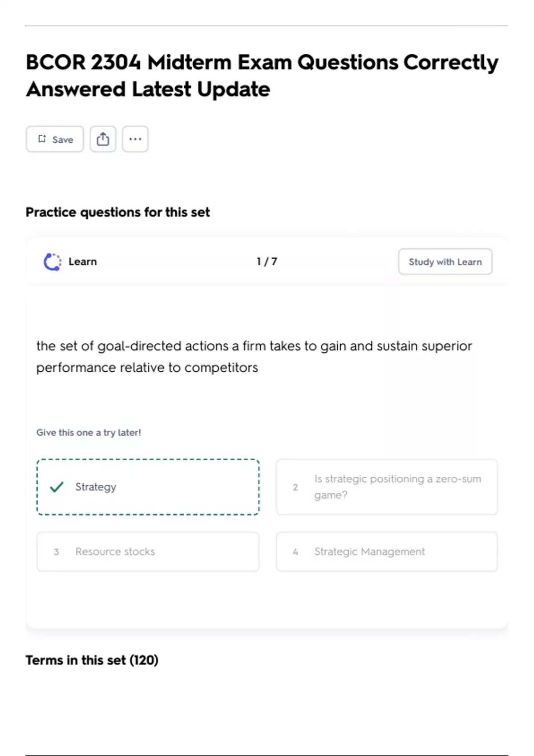Click the number 2 answer marker
534x756 pixels.
pos(295,487)
